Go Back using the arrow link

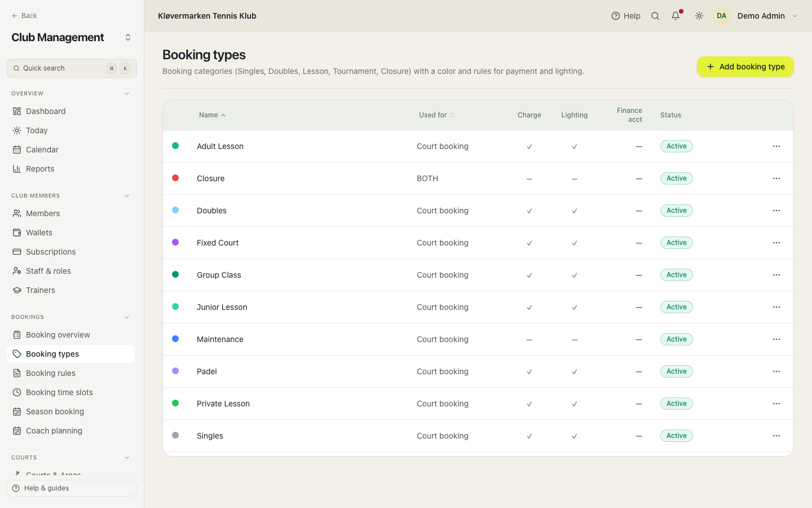click(x=24, y=16)
